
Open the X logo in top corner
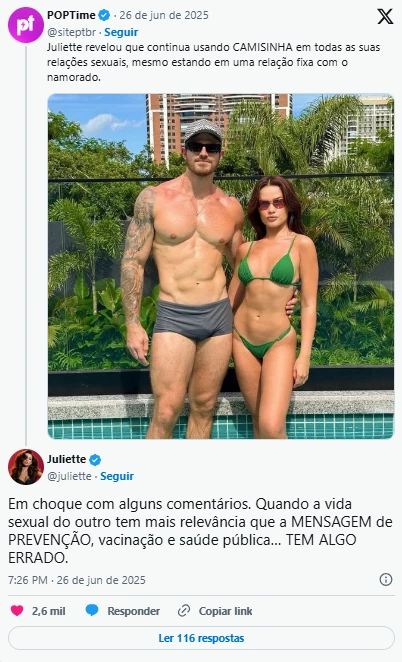point(385,16)
